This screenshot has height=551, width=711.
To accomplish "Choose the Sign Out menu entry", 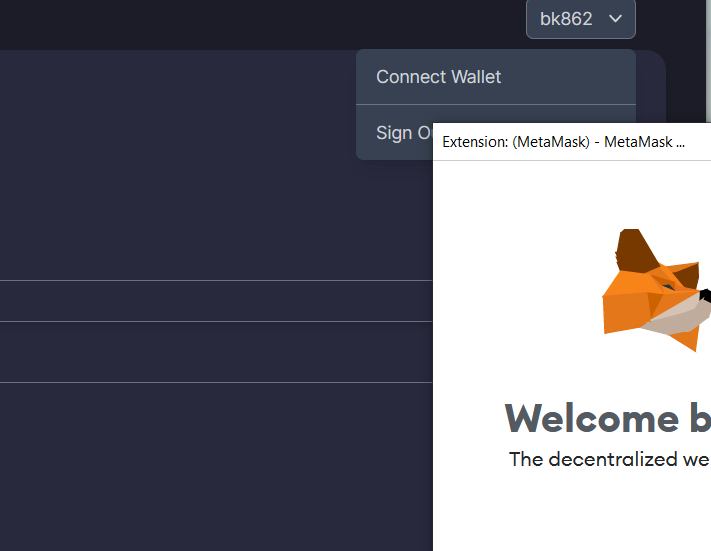I will click(394, 133).
